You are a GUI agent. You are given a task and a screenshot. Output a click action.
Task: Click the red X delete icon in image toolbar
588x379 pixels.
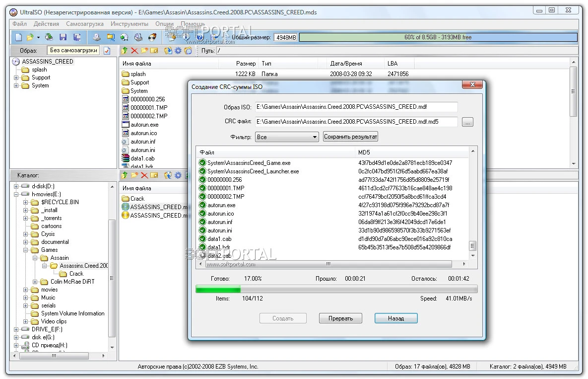click(134, 51)
